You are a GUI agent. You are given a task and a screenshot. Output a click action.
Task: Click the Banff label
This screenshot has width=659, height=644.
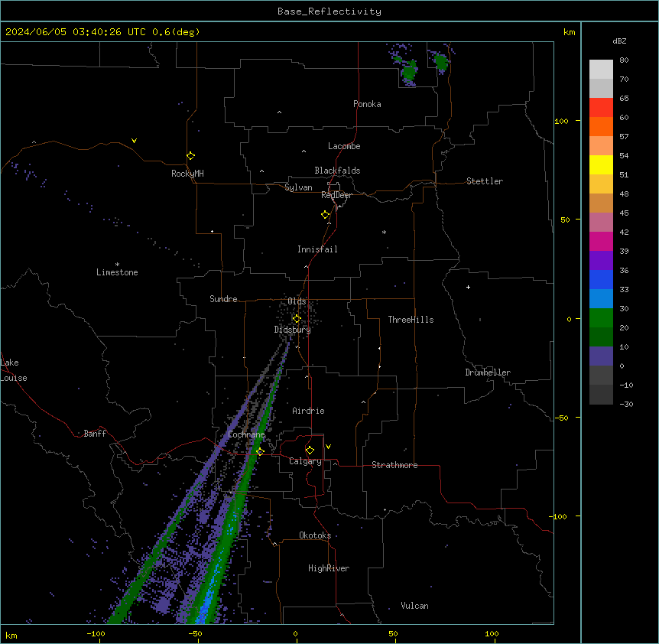pyautogui.click(x=95, y=434)
